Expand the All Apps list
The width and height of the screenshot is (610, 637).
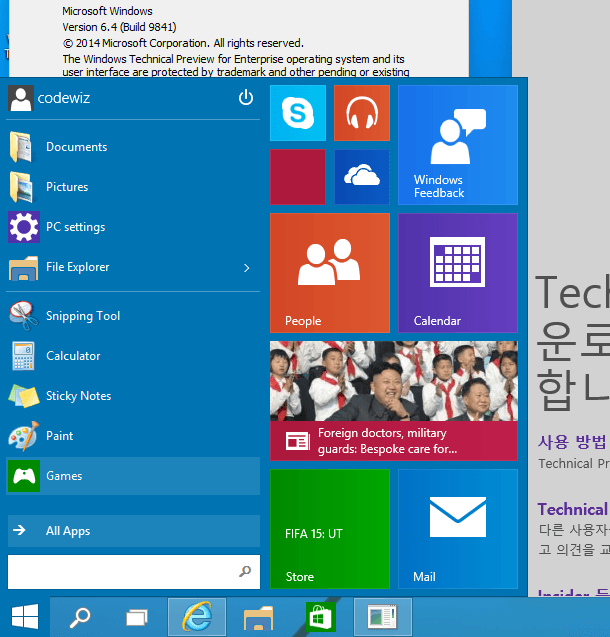[x=133, y=531]
